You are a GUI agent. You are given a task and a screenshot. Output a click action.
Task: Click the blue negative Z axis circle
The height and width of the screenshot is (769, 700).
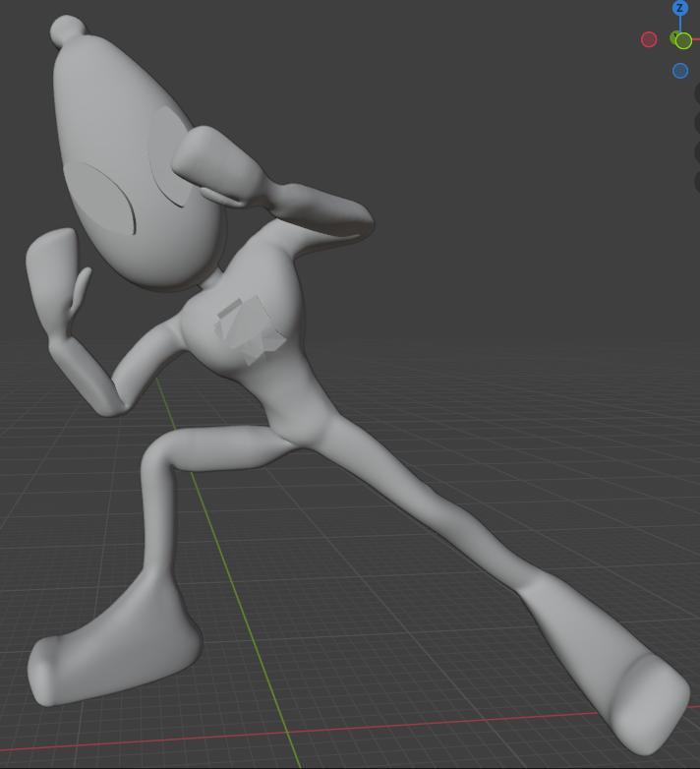[680, 71]
